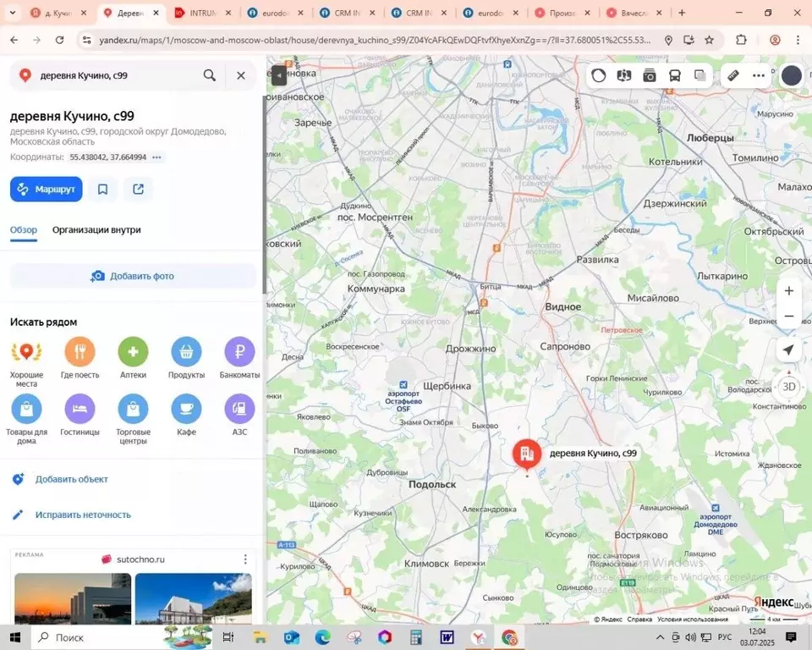Search nearby Кафе

pyautogui.click(x=186, y=415)
